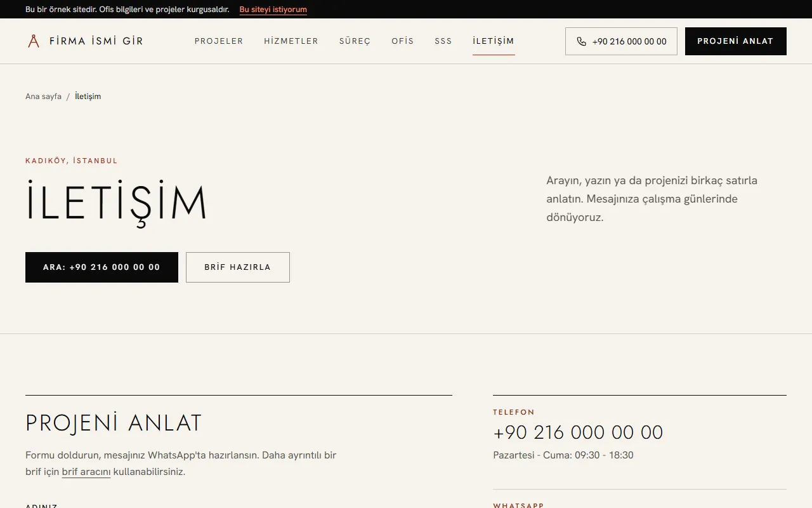Screen dimensions: 812x508
Task: Click header phone number +90 216 000 00 00 button
Action: (621, 41)
